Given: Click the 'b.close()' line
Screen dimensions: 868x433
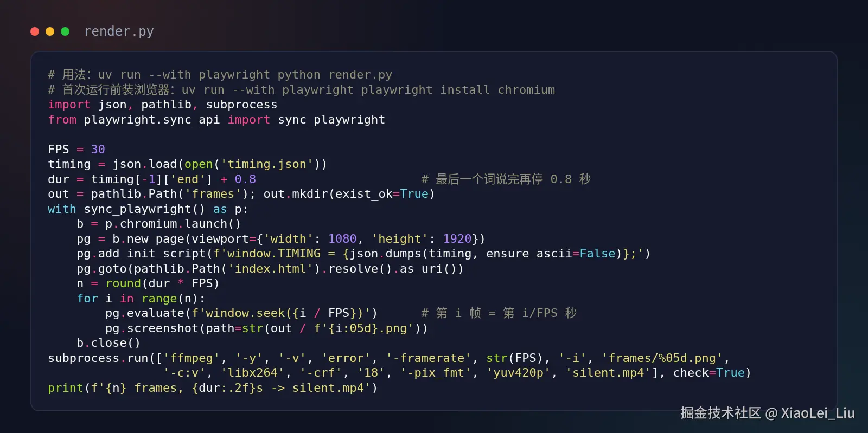Looking at the screenshot, I should pos(108,343).
